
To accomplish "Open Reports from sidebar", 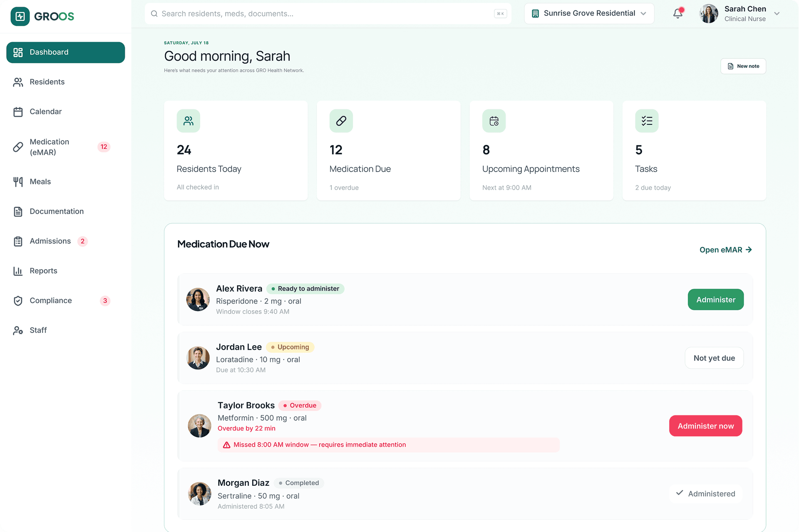I will click(66, 271).
